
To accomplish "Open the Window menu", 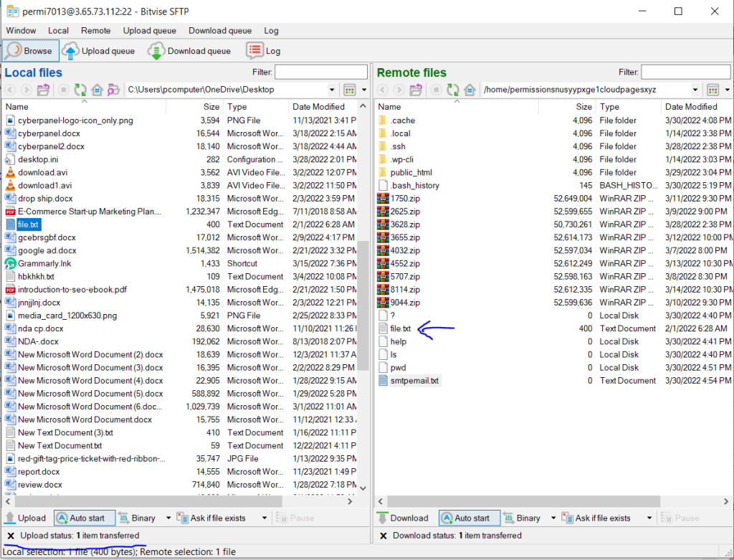I will [21, 30].
